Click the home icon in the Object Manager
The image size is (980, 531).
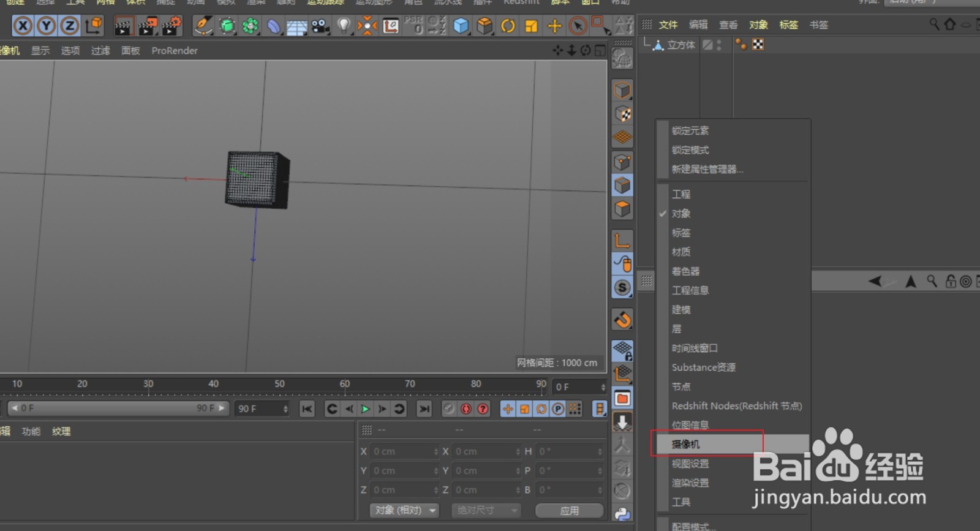coord(950,24)
